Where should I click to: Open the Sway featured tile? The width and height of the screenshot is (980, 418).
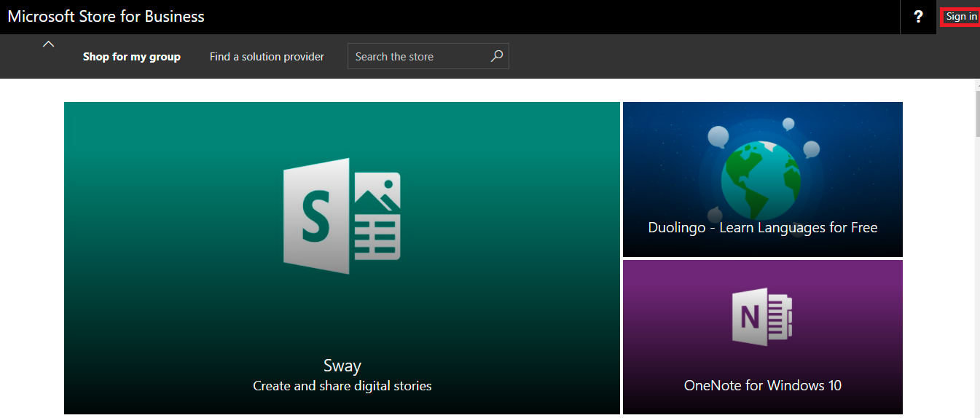pyautogui.click(x=342, y=258)
